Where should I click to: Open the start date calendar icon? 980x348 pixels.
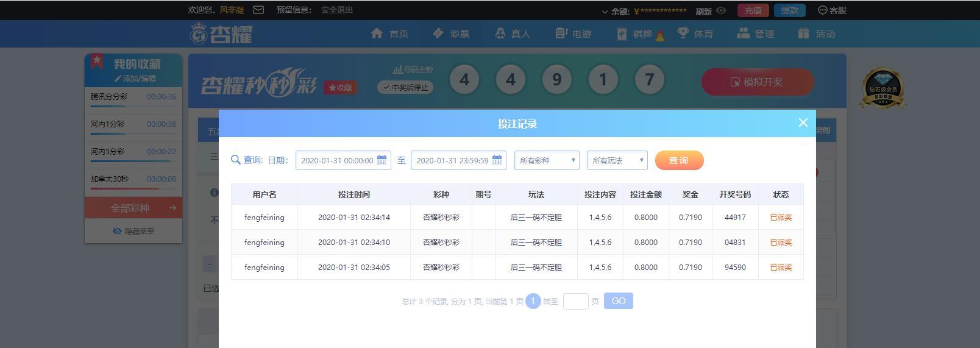point(382,160)
